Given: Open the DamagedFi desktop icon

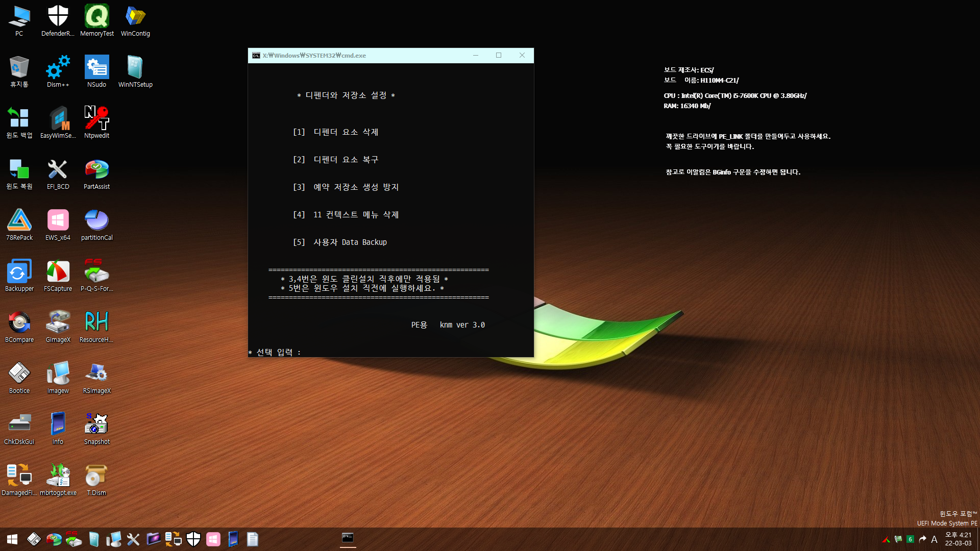Looking at the screenshot, I should point(19,480).
